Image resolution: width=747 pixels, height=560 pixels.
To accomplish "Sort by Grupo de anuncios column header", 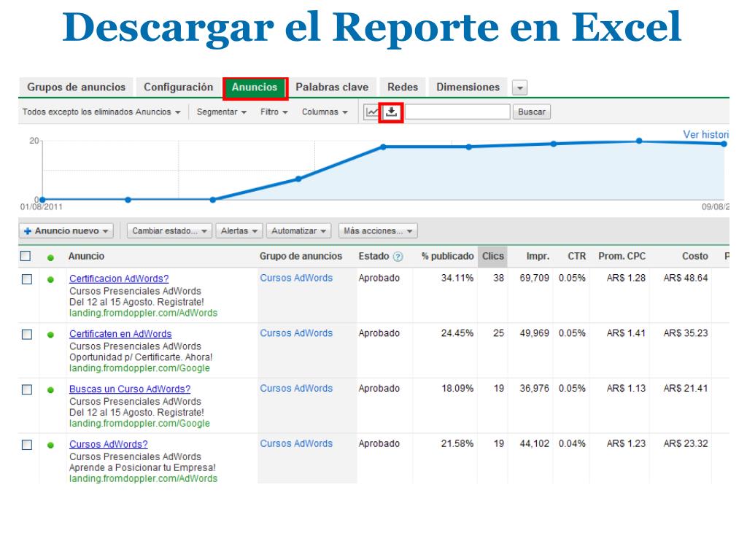I will pyautogui.click(x=301, y=256).
